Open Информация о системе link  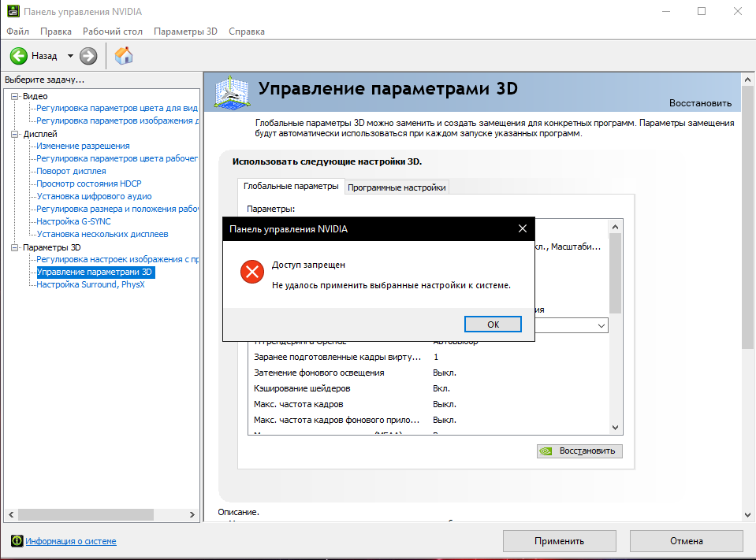[x=71, y=541]
